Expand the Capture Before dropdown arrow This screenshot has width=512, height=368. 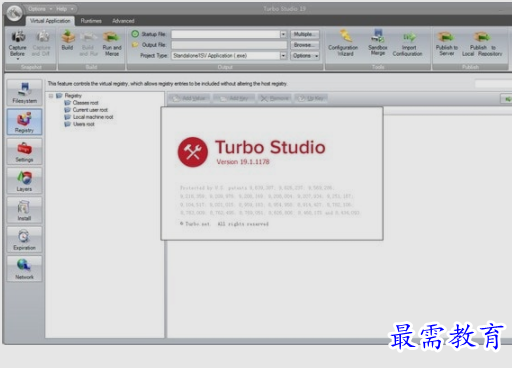click(x=18, y=59)
